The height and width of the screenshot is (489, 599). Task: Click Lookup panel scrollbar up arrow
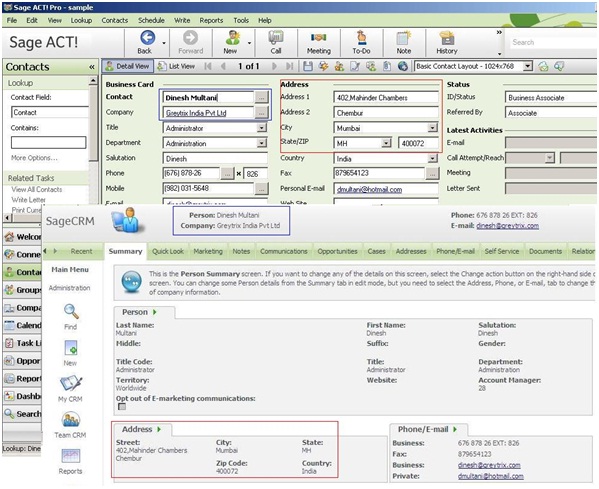93,81
